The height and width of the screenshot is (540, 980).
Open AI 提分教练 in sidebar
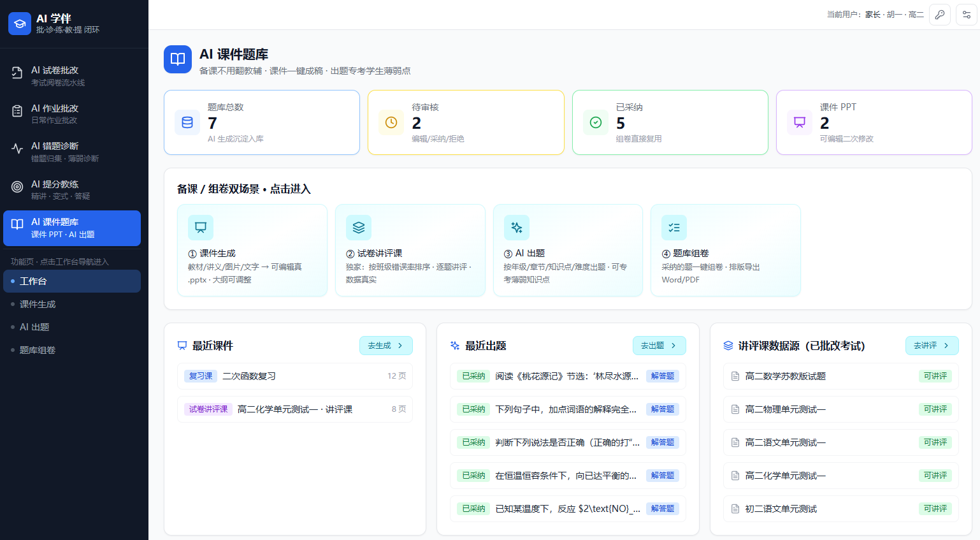click(72, 189)
